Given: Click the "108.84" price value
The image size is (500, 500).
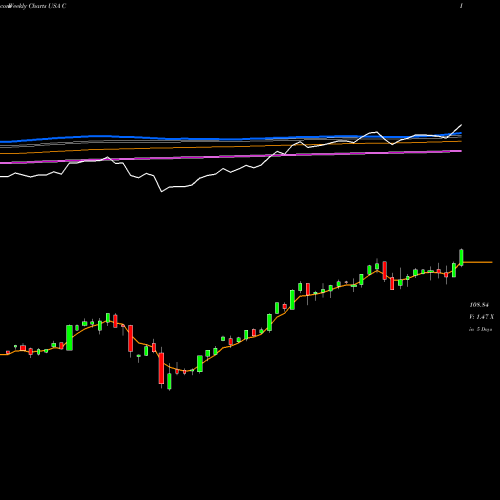Looking at the screenshot, I should pos(479,305).
